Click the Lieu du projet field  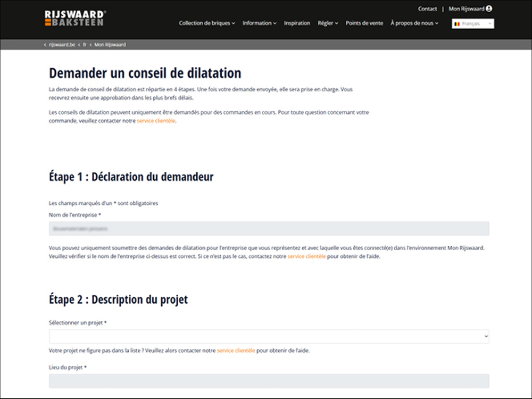coord(269,381)
